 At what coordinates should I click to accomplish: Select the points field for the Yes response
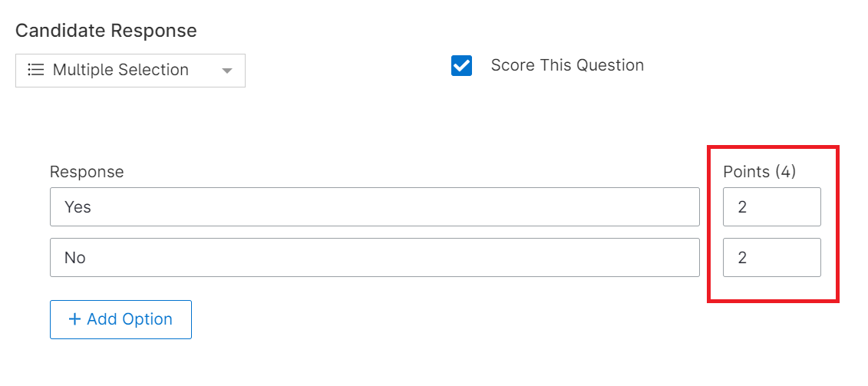click(771, 207)
